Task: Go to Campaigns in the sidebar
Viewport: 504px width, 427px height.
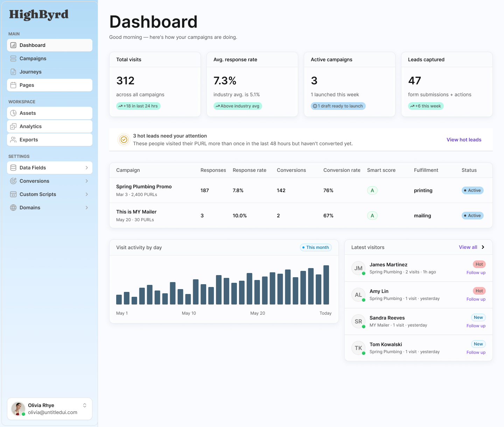Action: (x=50, y=58)
